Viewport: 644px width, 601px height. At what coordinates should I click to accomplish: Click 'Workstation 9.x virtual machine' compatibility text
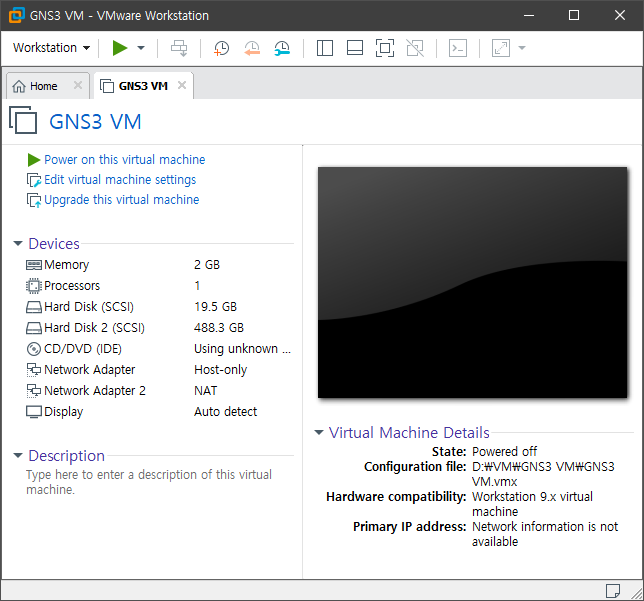[533, 504]
